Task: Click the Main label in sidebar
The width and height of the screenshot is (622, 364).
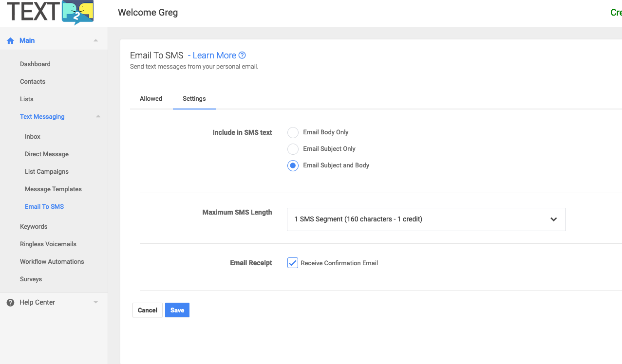Action: point(27,41)
